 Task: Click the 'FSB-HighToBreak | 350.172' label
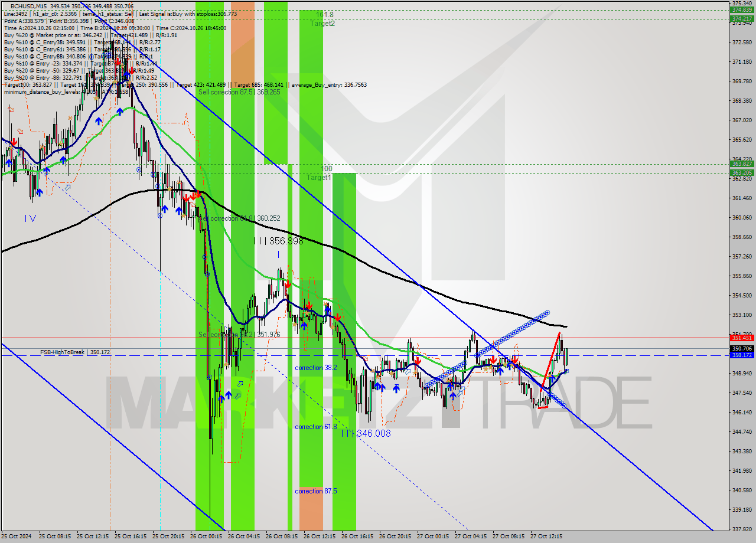75,352
